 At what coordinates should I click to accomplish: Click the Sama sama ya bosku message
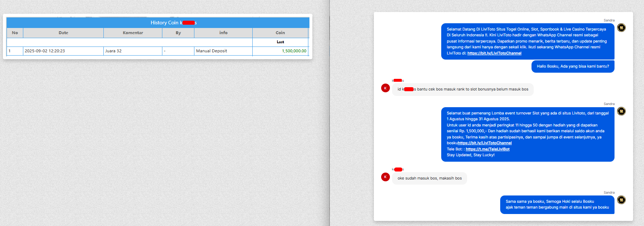point(557,205)
